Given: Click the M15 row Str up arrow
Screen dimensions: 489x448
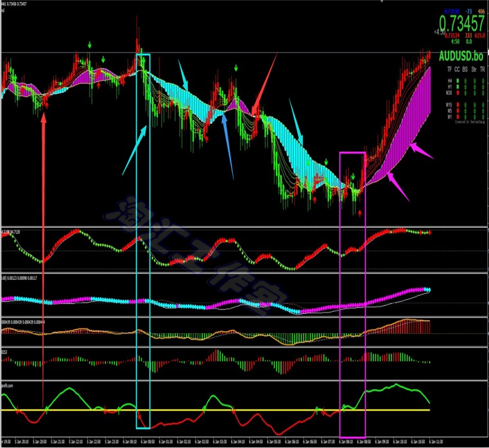Looking at the screenshot, I should 475,105.
